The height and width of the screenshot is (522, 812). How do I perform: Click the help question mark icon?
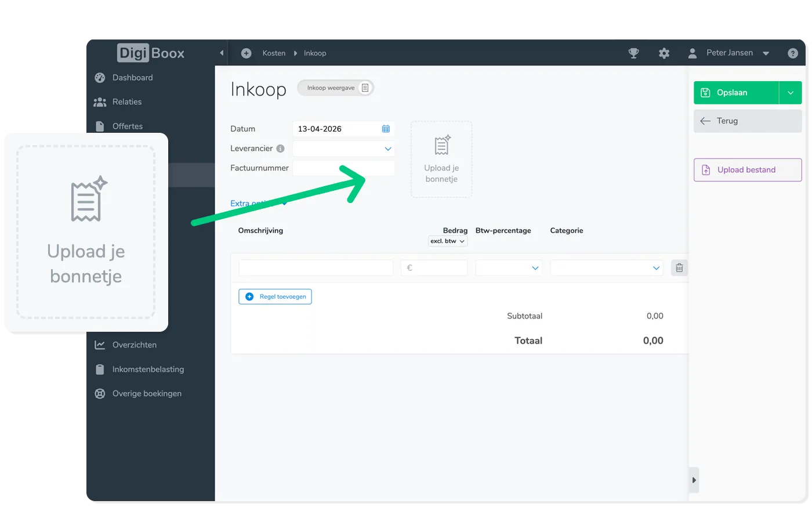click(x=793, y=53)
